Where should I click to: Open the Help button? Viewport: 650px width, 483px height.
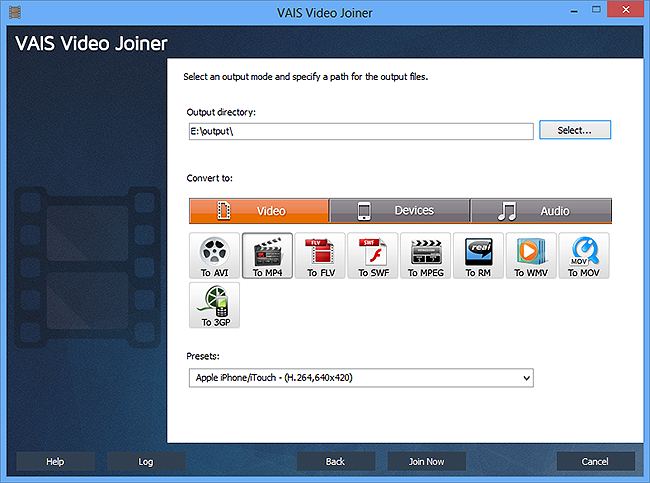(x=55, y=461)
